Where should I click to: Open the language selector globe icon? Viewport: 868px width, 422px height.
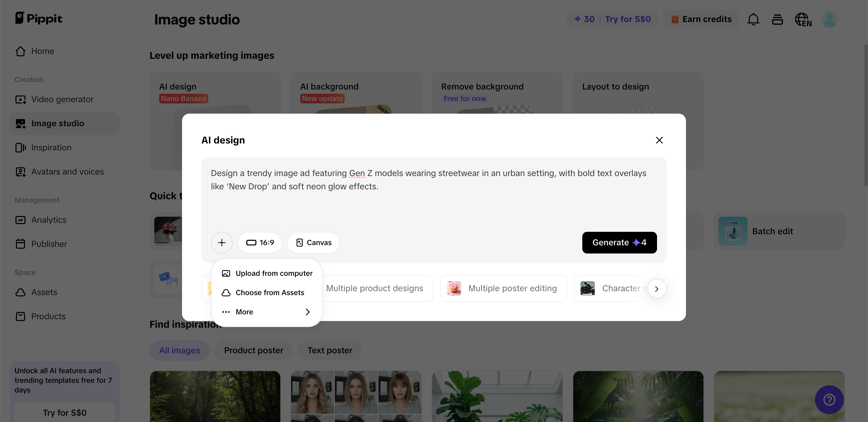tap(803, 19)
